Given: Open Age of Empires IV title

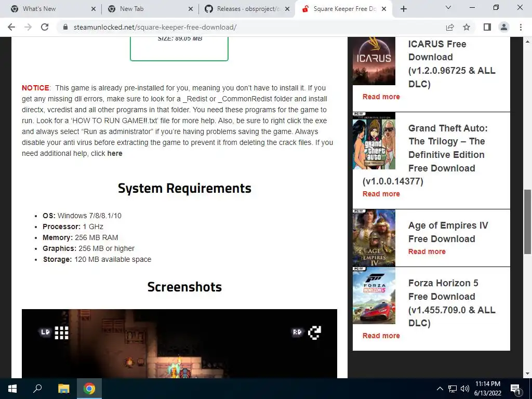Looking at the screenshot, I should click(x=448, y=232).
